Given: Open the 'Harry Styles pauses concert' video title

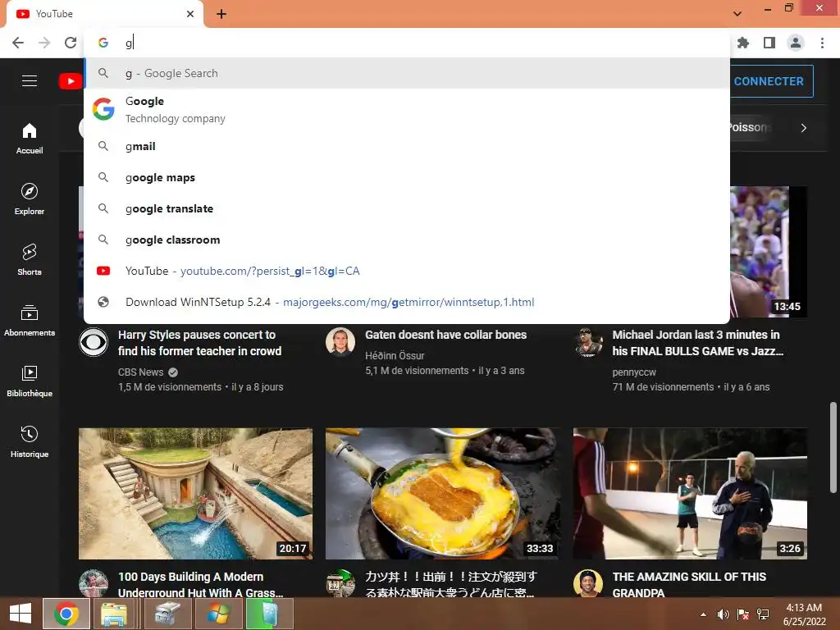Looking at the screenshot, I should pos(199,343).
